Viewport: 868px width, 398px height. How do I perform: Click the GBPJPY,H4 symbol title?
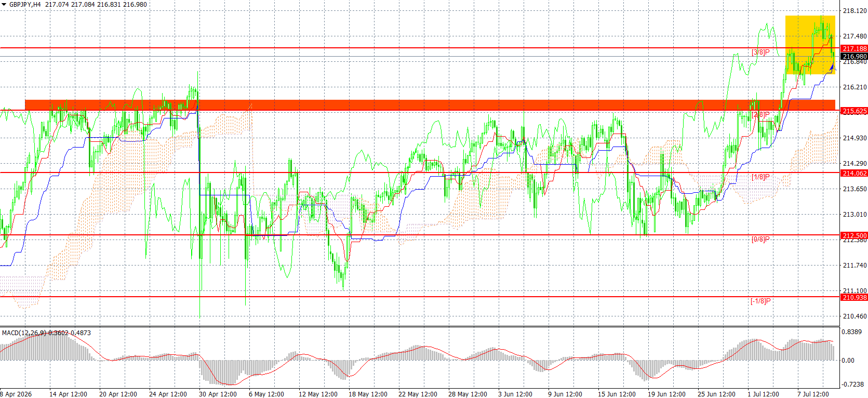(x=26, y=5)
